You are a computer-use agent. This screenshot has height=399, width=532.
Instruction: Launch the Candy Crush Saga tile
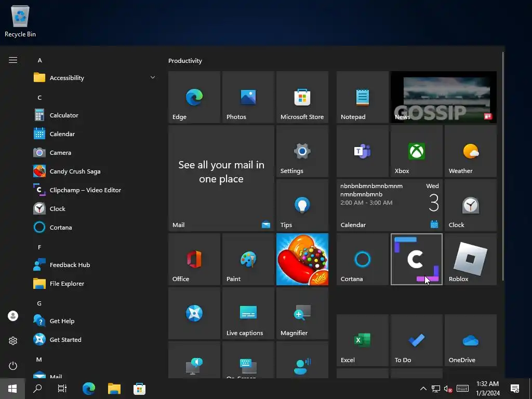tap(302, 259)
